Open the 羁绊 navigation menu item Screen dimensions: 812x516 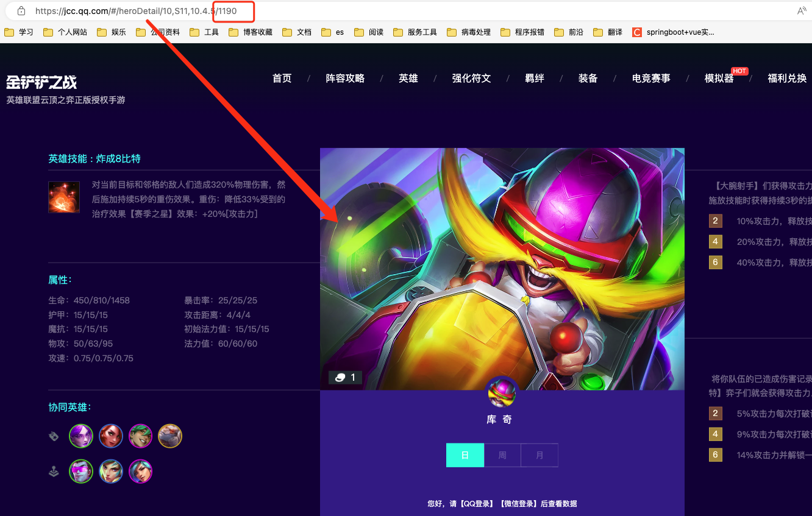coord(535,78)
